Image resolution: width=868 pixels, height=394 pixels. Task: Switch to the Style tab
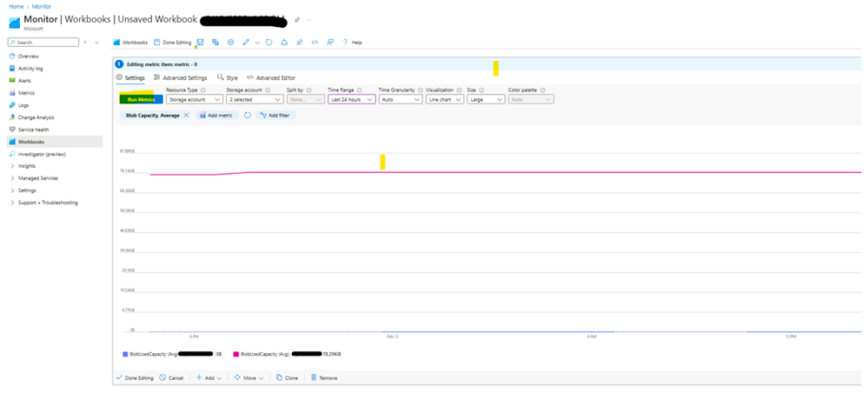pos(228,78)
